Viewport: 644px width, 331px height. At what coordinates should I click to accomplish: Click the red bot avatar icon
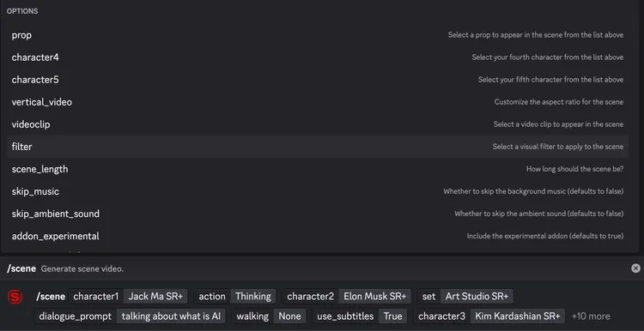coord(15,297)
